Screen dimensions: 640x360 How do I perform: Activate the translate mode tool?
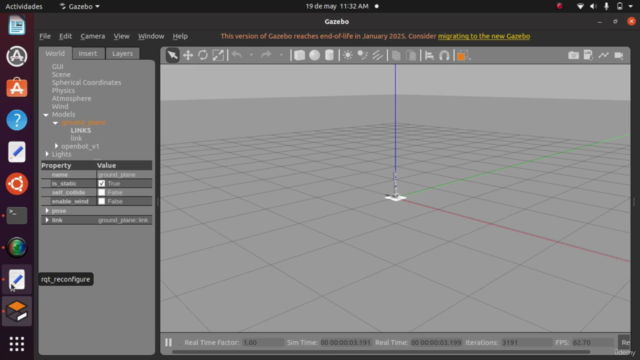188,55
